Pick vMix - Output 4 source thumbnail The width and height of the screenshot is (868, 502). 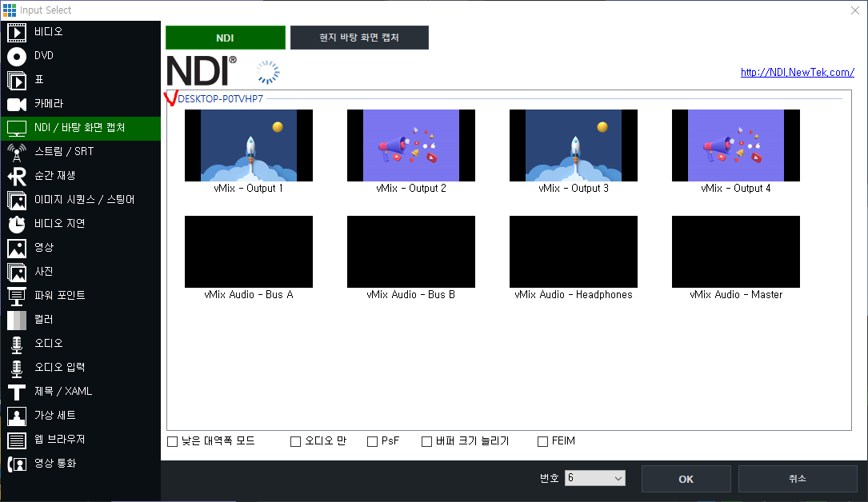click(x=736, y=145)
